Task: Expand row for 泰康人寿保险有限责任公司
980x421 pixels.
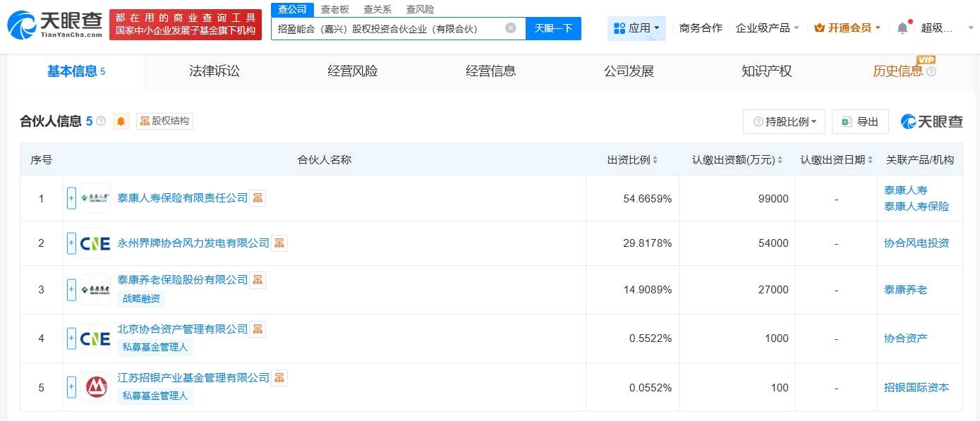Action: [71, 198]
